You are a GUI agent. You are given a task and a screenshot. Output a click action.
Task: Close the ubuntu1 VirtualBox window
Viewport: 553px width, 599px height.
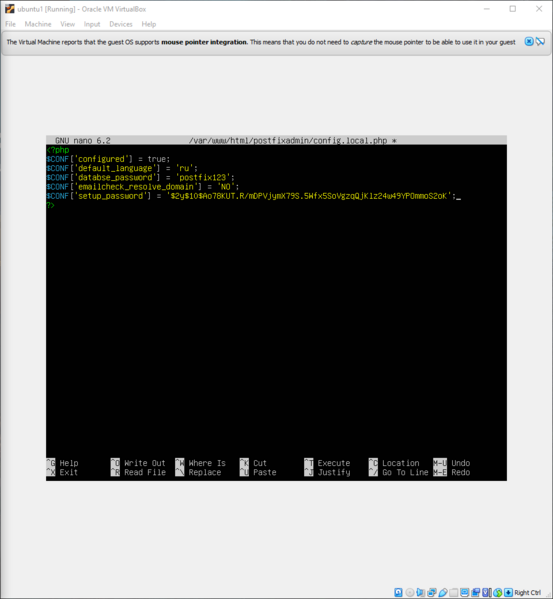(x=539, y=9)
